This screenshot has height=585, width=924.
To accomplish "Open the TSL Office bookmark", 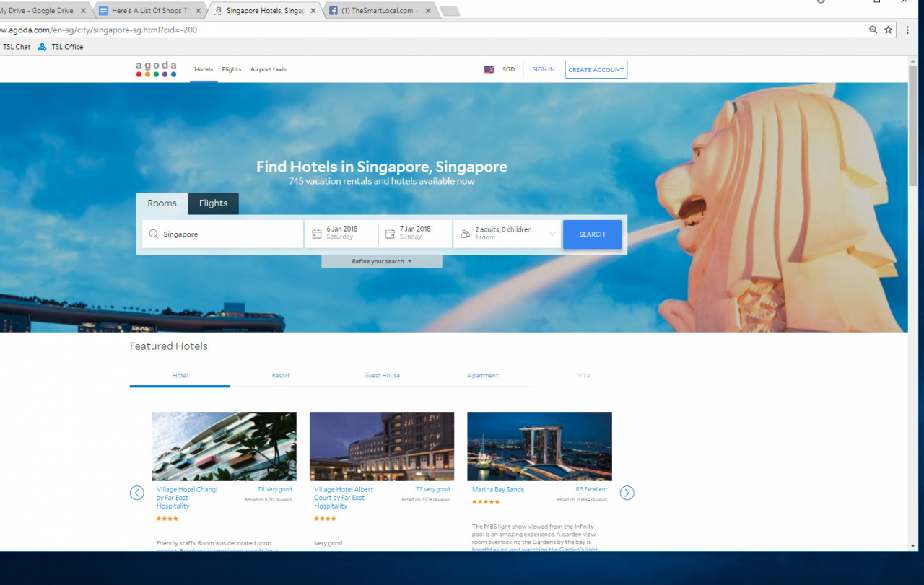I will coord(61,47).
